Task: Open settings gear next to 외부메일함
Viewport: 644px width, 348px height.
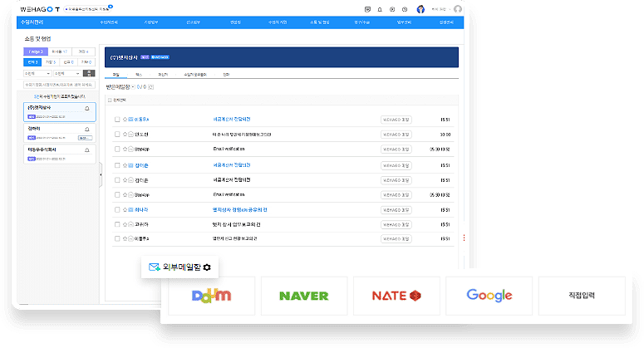Action: [x=207, y=267]
